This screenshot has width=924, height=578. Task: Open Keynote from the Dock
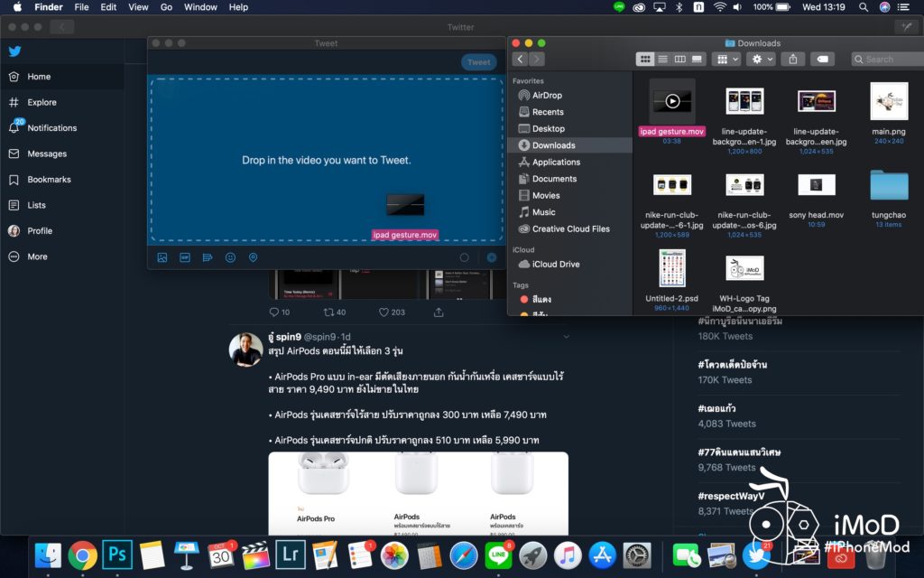[x=186, y=555]
